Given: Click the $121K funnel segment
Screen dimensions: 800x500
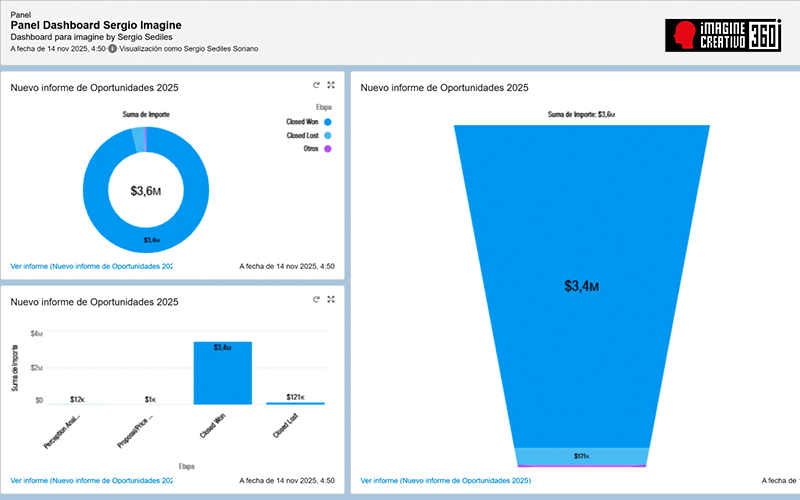Looking at the screenshot, I should pyautogui.click(x=581, y=457).
